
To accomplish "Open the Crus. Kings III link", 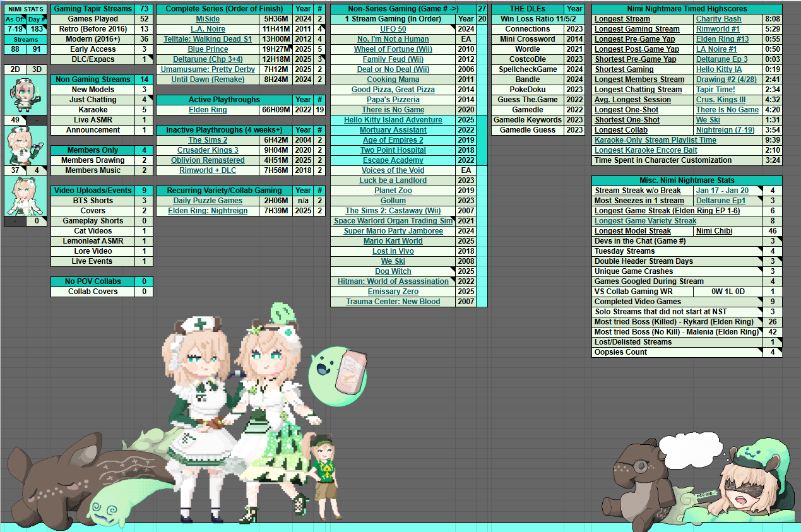I will click(x=720, y=100).
